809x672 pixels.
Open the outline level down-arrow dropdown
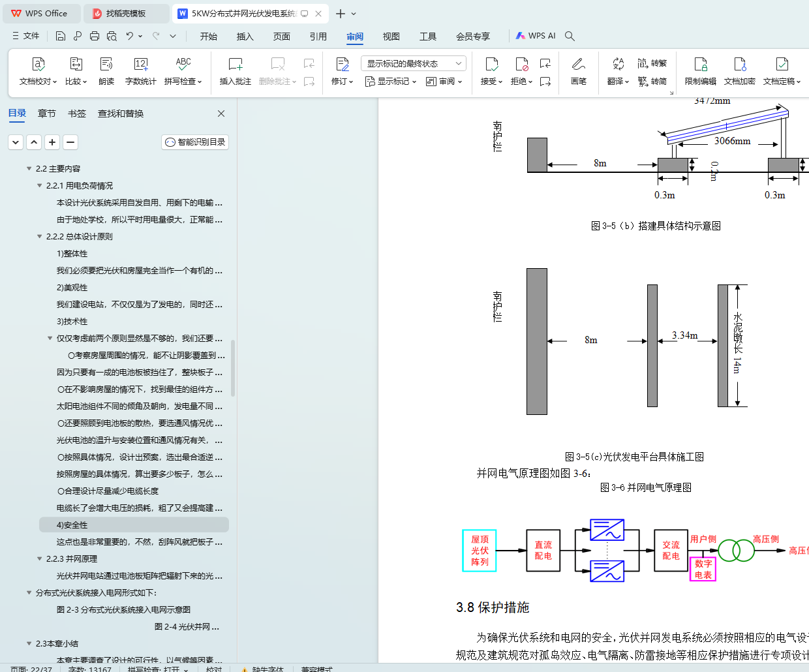[16, 142]
